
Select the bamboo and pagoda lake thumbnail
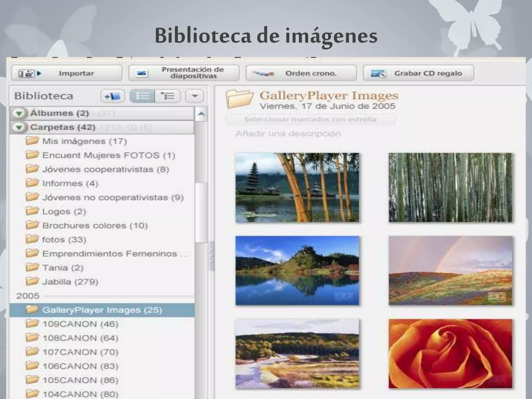point(297,188)
